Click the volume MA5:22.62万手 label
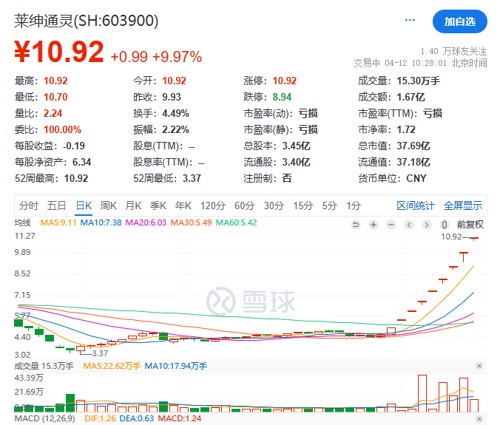Viewport: 500px width, 425px height. pyautogui.click(x=112, y=366)
